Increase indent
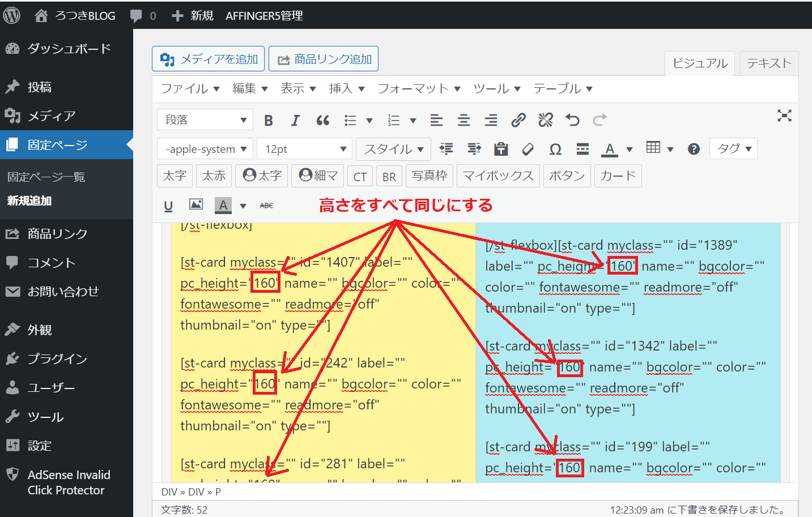The width and height of the screenshot is (812, 517). point(474,149)
